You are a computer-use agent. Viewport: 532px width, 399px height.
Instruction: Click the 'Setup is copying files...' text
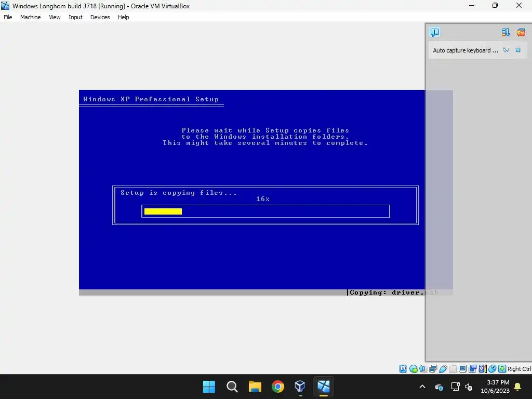coord(179,193)
